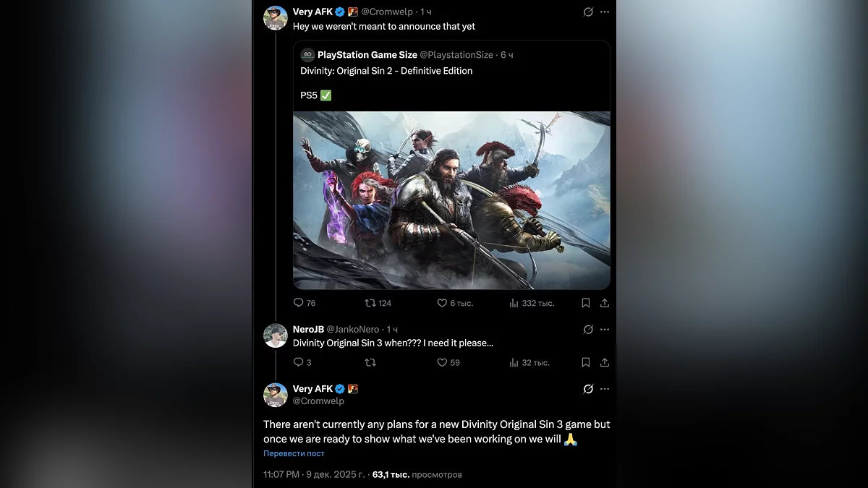Click Перевести пост translate link
This screenshot has height=488, width=868.
coord(294,453)
